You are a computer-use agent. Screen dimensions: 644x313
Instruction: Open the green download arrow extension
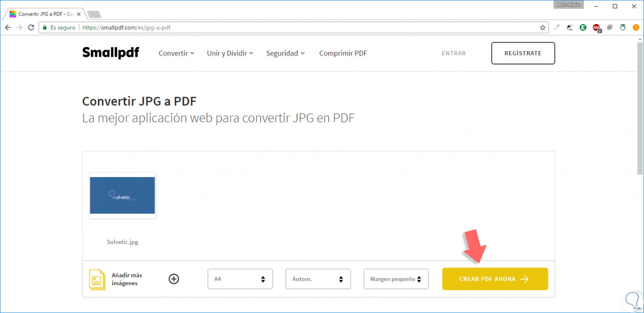(x=623, y=28)
